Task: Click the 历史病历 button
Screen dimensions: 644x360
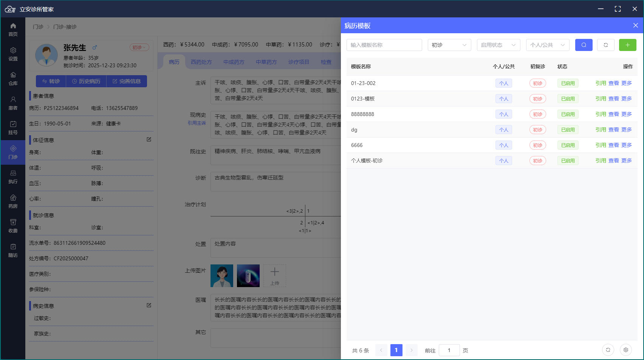Action: (x=86, y=81)
